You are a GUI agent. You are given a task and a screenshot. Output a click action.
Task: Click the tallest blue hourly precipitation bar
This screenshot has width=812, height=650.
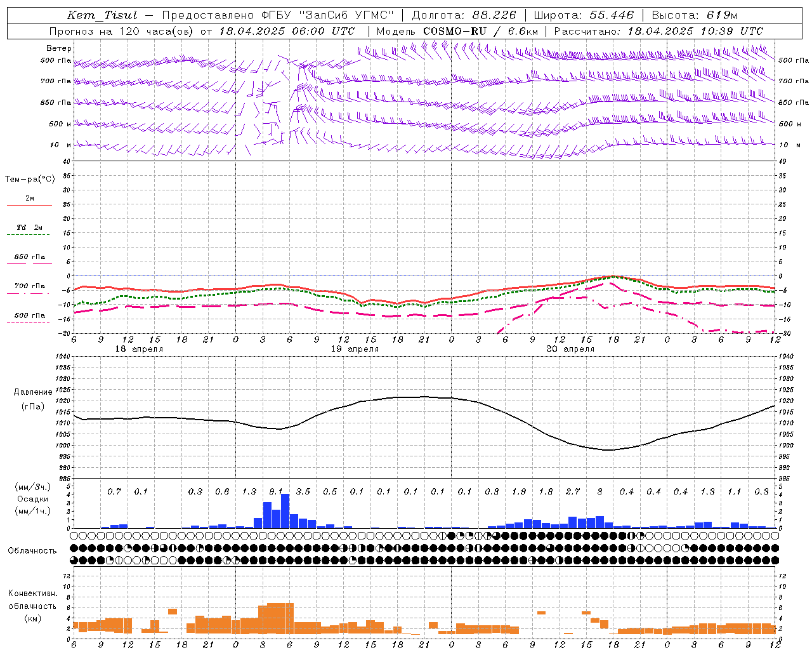(x=285, y=511)
